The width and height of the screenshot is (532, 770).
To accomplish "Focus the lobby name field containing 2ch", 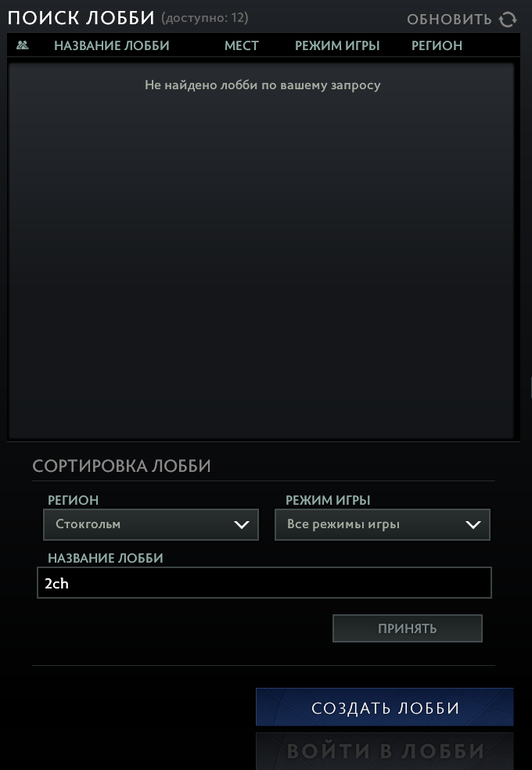I will click(264, 583).
